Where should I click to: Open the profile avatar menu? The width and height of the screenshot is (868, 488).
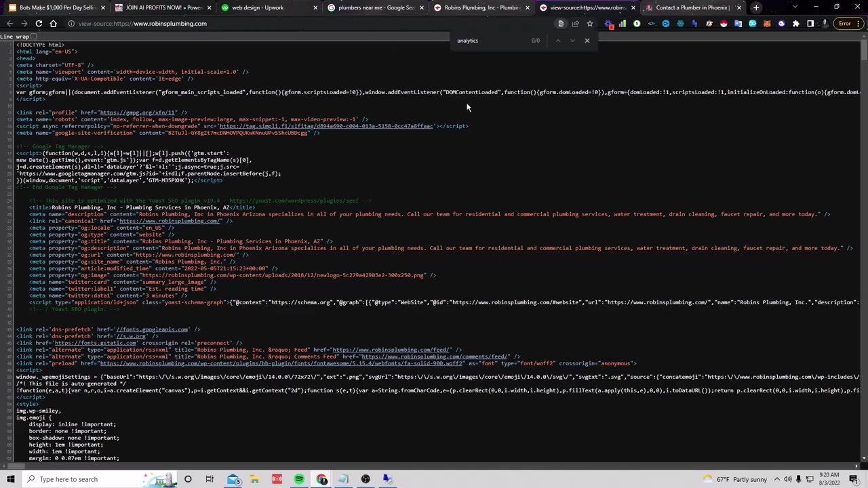(x=825, y=24)
